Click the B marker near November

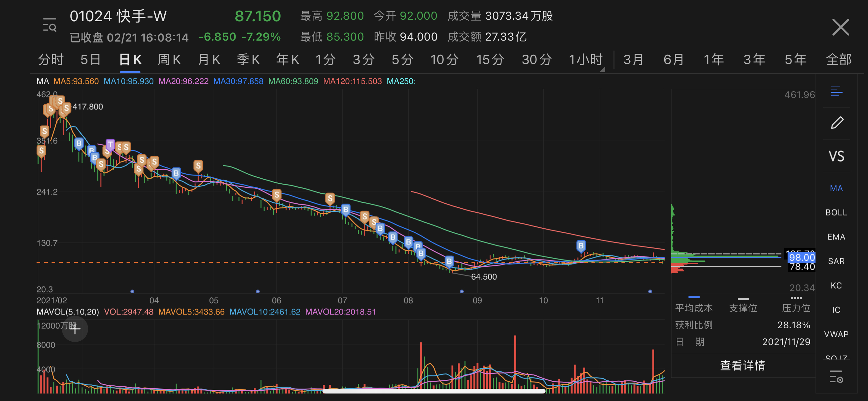coord(581,246)
